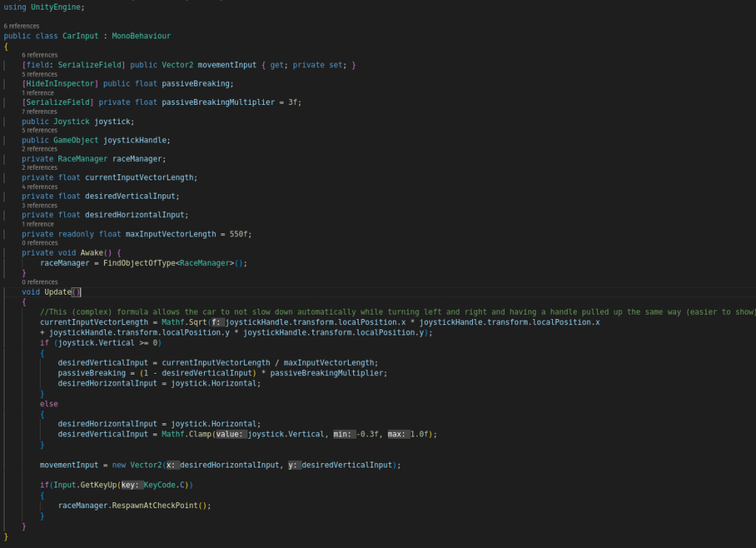This screenshot has width=756, height=548.
Task: Click the 0 references link above the Update method
Action: pyautogui.click(x=39, y=282)
